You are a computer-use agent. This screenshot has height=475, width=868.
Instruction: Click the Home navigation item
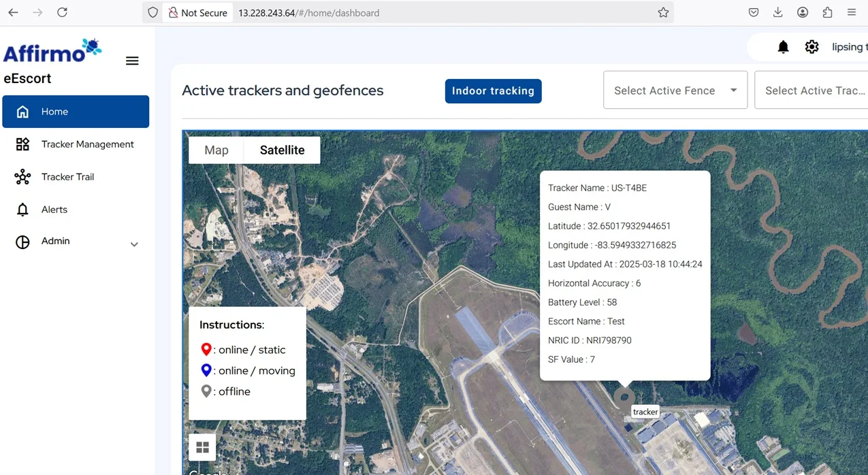pos(54,111)
